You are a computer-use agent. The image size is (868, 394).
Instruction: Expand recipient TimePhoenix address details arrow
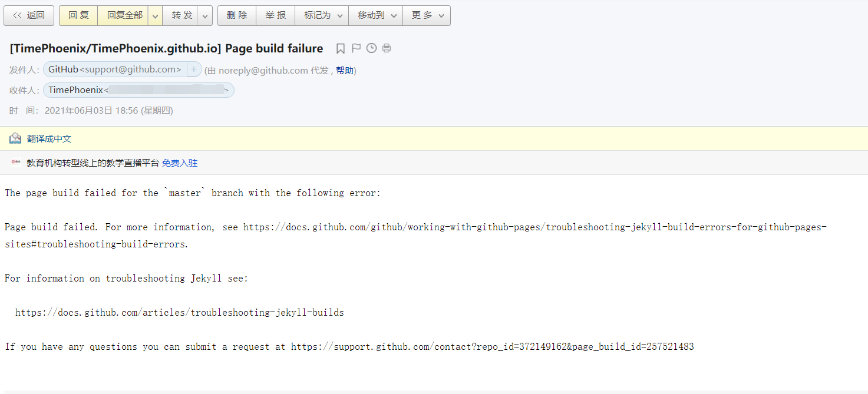click(x=226, y=90)
